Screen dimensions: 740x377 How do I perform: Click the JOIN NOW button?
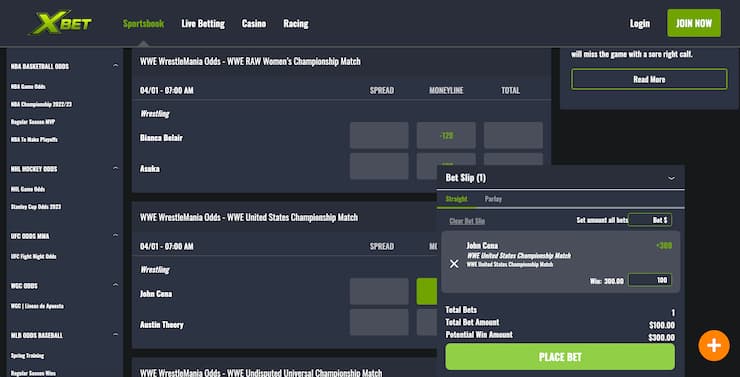pos(694,23)
